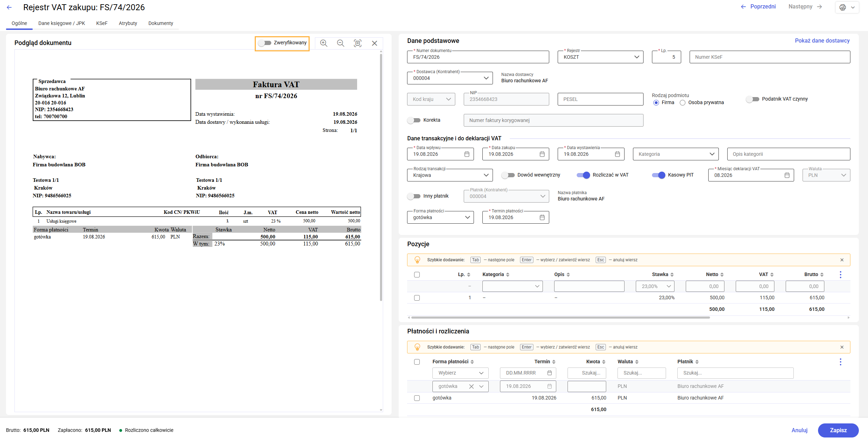Check the row 1 checkbox in Pozycje
This screenshot has height=441, width=868.
pyautogui.click(x=417, y=298)
